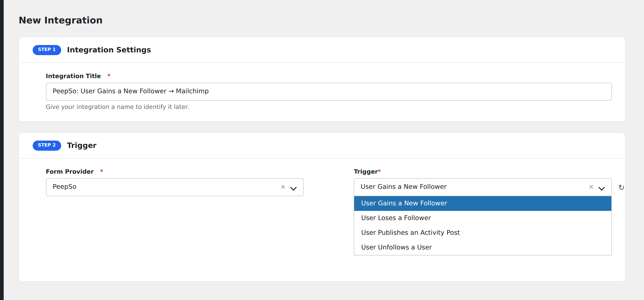Viewport: 644px width, 300px height.
Task: Click the New Integration page title
Action: (x=60, y=20)
